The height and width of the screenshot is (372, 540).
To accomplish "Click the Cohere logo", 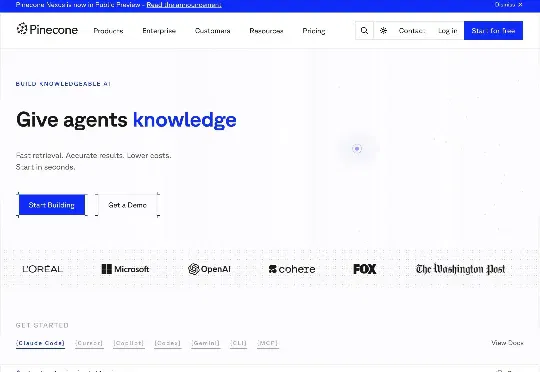I will pyautogui.click(x=292, y=269).
